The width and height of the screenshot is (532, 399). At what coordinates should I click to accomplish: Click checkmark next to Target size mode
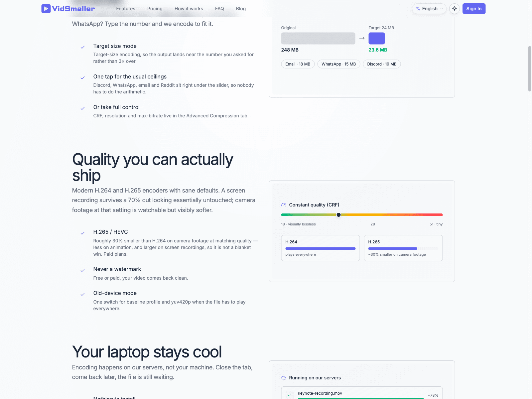(x=82, y=47)
